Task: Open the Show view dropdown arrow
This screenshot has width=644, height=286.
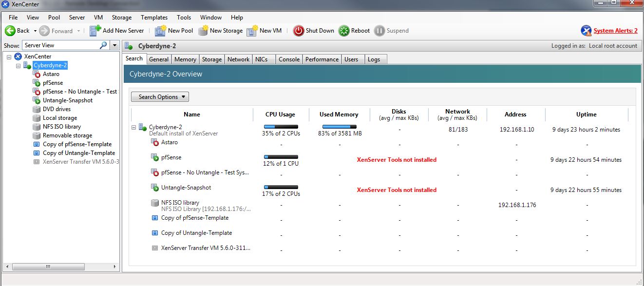Action: click(114, 45)
